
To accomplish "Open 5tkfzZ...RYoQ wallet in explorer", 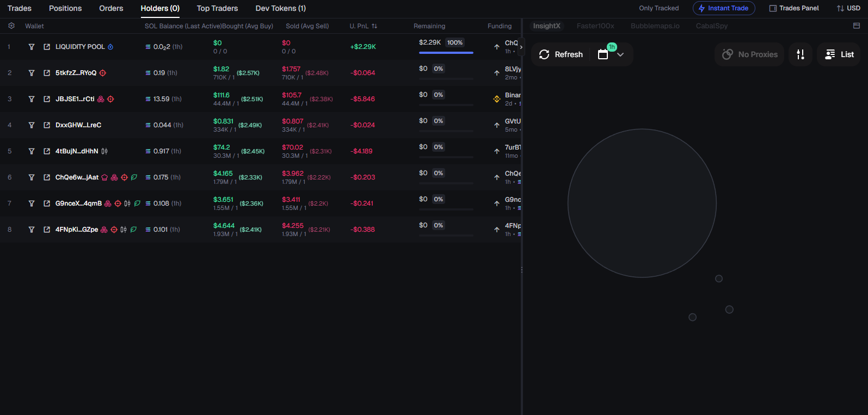I will click(x=47, y=73).
